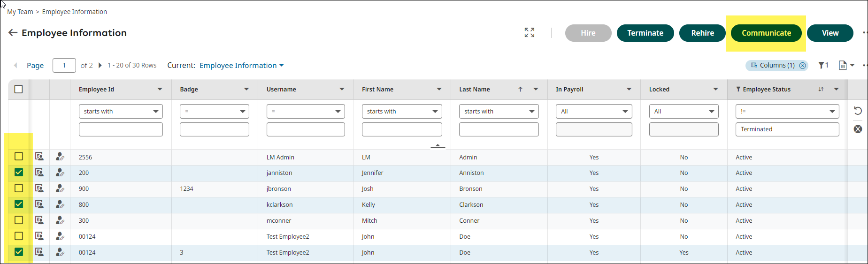Click the Communicate button
This screenshot has height=264, width=868.
(x=766, y=33)
